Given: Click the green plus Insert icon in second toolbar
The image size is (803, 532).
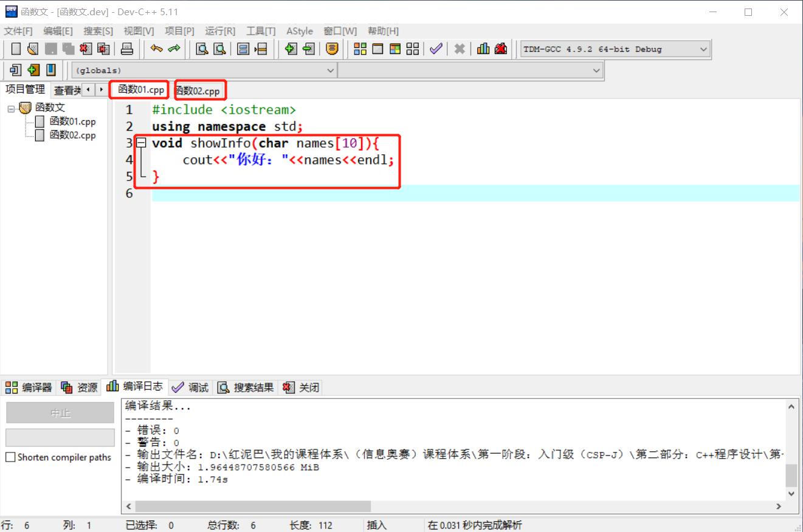Looking at the screenshot, I should point(33,70).
